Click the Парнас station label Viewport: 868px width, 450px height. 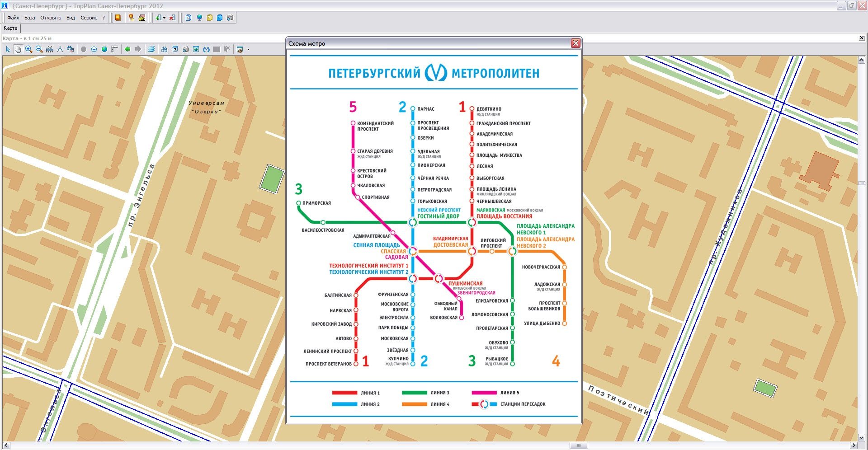tap(426, 109)
